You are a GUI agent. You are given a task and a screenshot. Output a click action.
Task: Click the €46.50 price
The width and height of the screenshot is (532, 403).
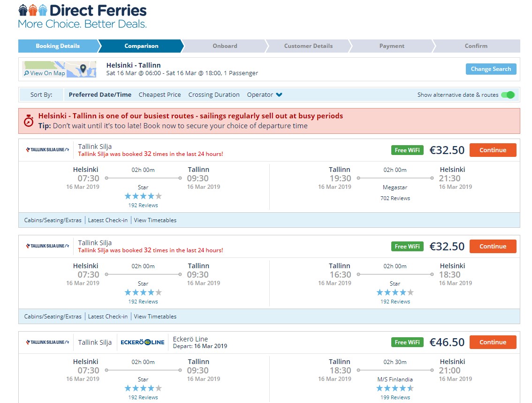click(447, 342)
